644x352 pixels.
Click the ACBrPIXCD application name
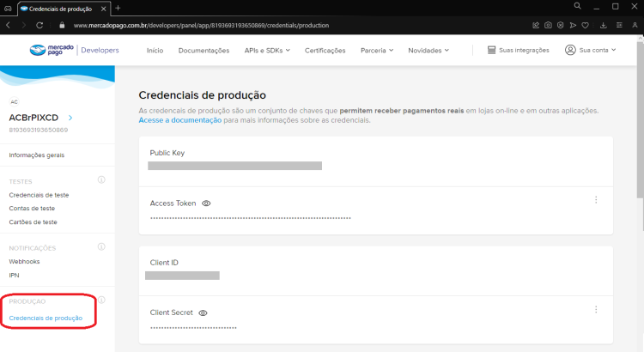click(x=33, y=118)
